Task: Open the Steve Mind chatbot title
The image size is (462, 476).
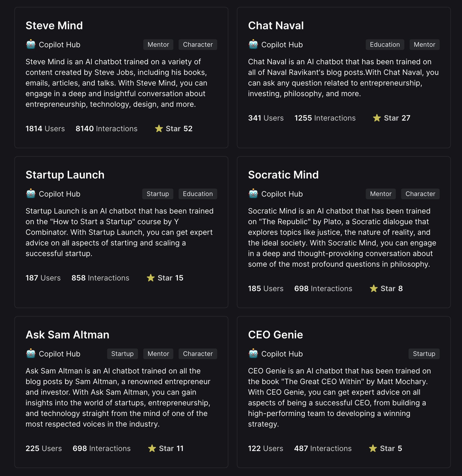Action: (54, 25)
